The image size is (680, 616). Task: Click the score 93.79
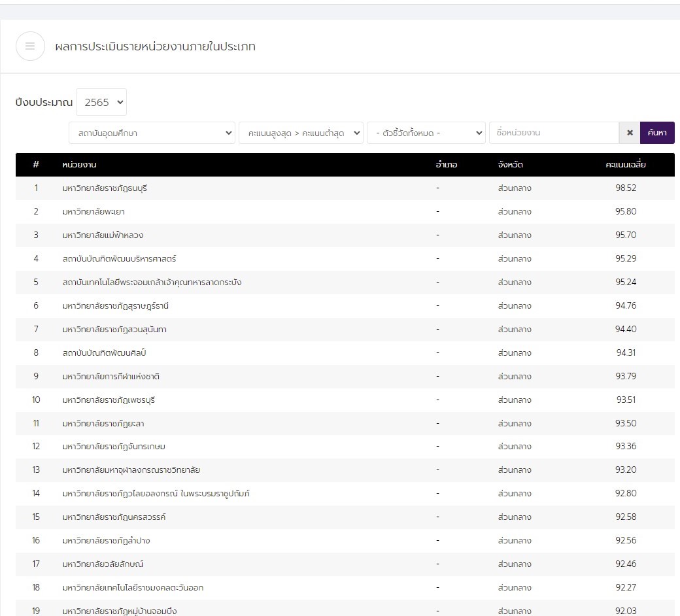pos(626,376)
